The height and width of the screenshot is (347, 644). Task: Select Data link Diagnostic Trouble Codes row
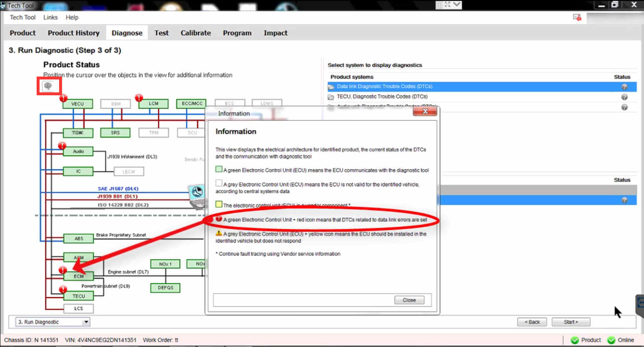point(482,87)
